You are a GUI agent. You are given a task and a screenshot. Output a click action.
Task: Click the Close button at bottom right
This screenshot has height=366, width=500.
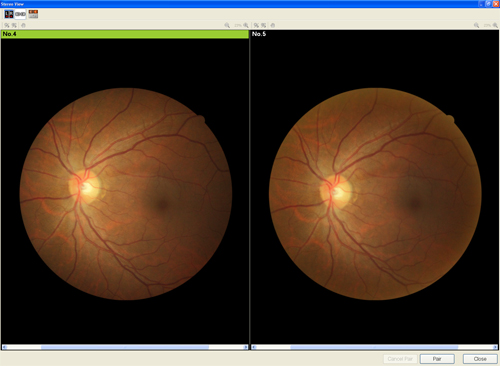(480, 359)
